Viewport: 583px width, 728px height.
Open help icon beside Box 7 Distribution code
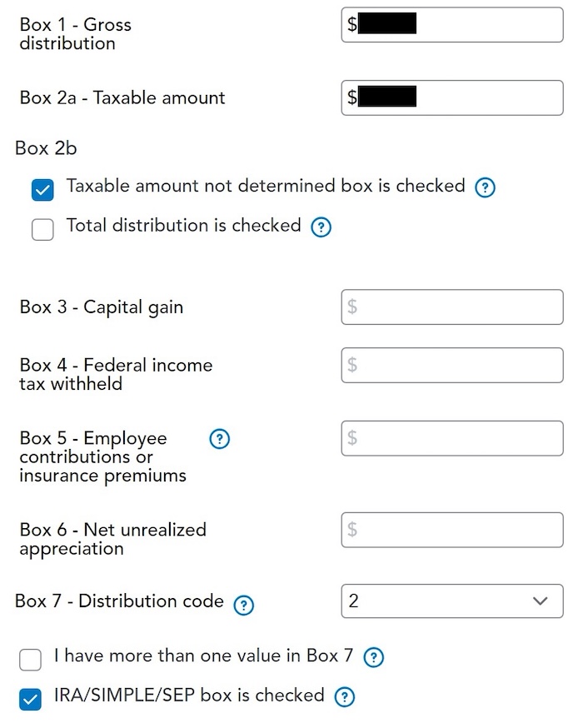(x=243, y=605)
